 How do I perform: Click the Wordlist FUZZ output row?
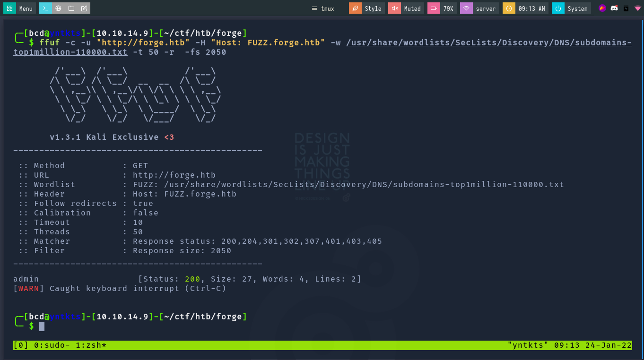(291, 184)
